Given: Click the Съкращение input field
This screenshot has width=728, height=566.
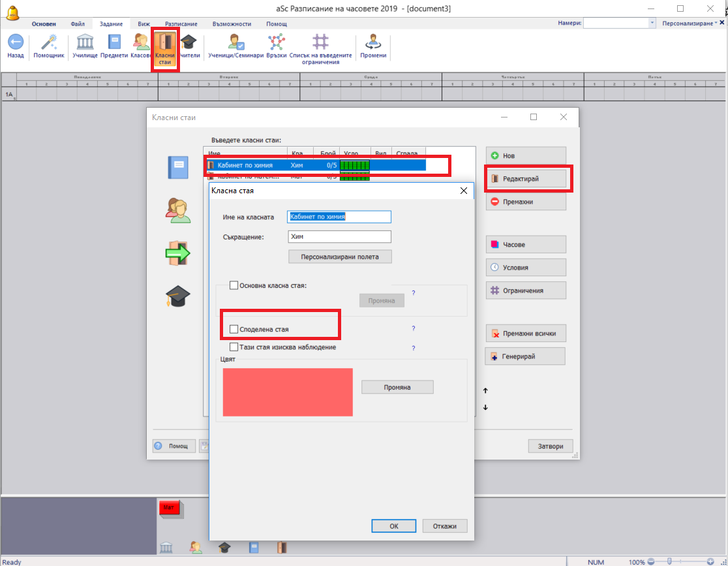Looking at the screenshot, I should click(339, 237).
